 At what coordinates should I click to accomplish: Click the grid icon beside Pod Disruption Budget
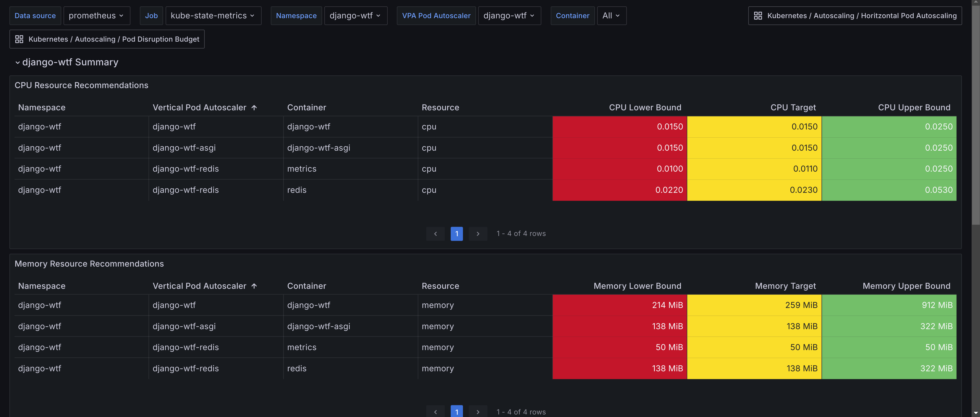19,39
